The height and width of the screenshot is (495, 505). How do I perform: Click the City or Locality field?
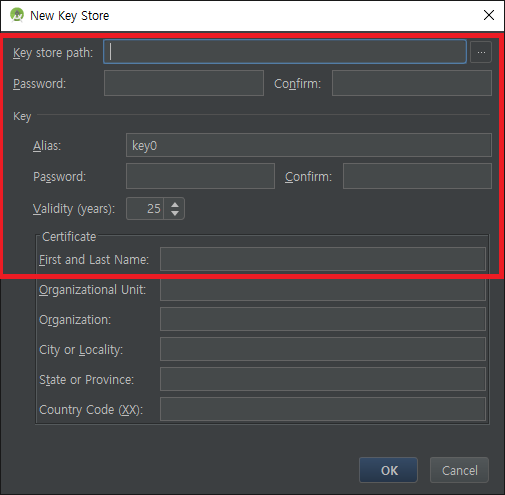(x=323, y=349)
